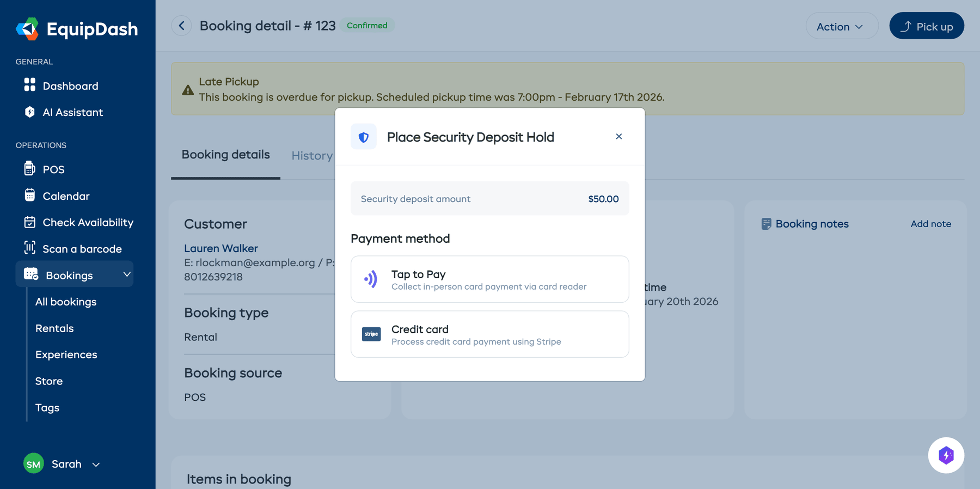Open the AI Assistant page

74,112
